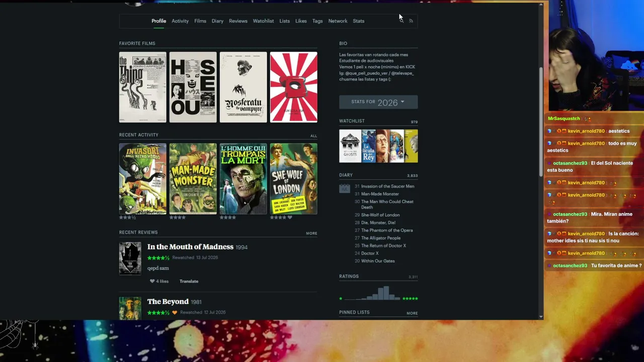Click the five green stars under Ratings
Viewport: 644px width, 362px height.
tap(410, 299)
